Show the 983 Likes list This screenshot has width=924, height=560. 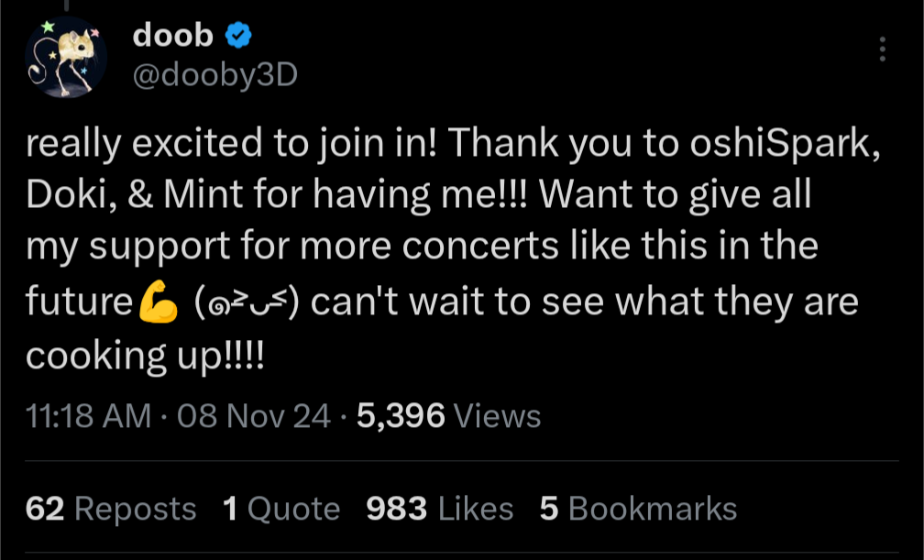coord(439,509)
